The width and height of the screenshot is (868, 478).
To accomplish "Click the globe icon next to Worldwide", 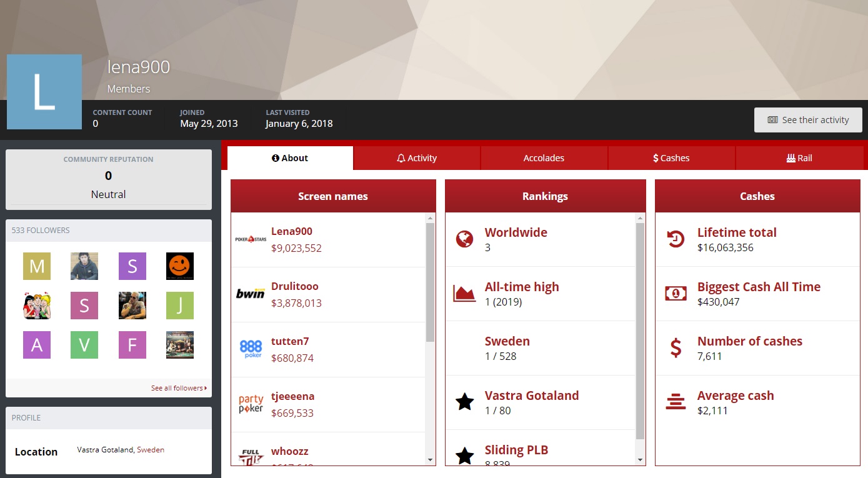I will 464,239.
